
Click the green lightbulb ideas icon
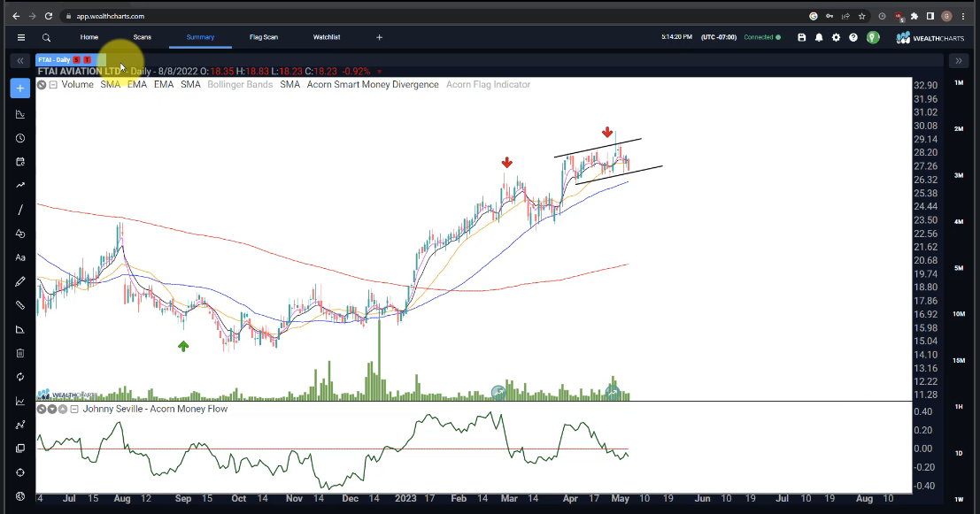coord(873,37)
